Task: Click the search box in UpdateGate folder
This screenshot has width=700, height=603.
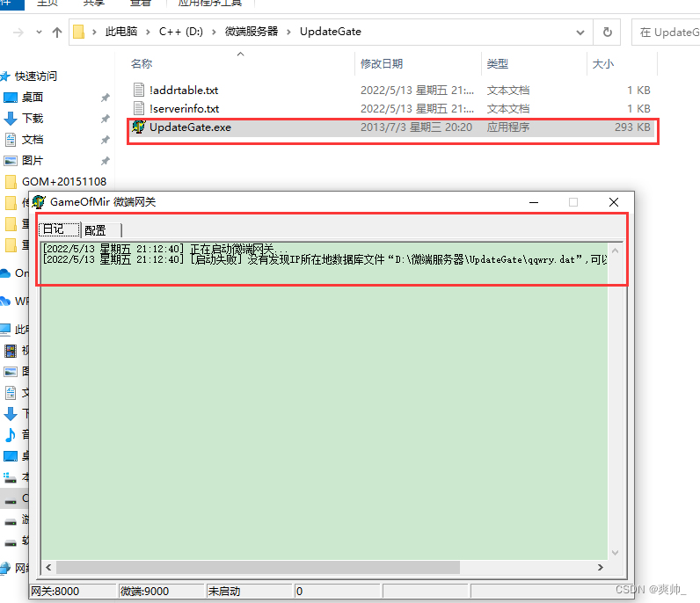Action: (x=666, y=33)
